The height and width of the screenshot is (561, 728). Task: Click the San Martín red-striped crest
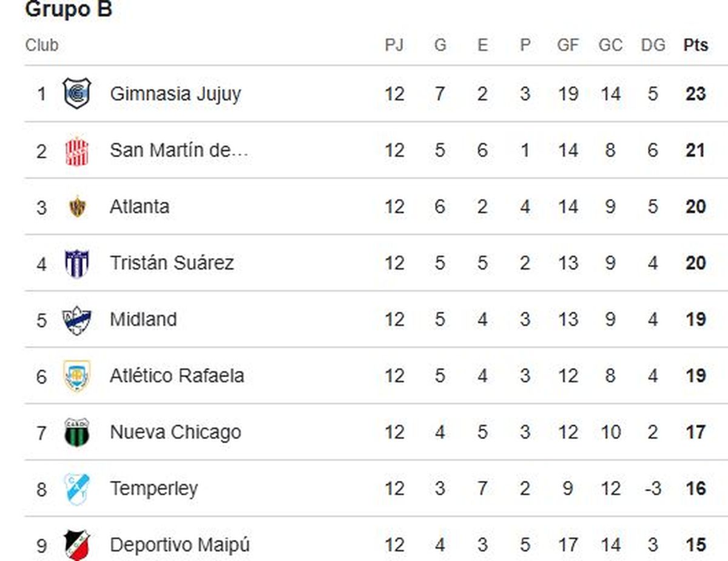click(x=77, y=151)
